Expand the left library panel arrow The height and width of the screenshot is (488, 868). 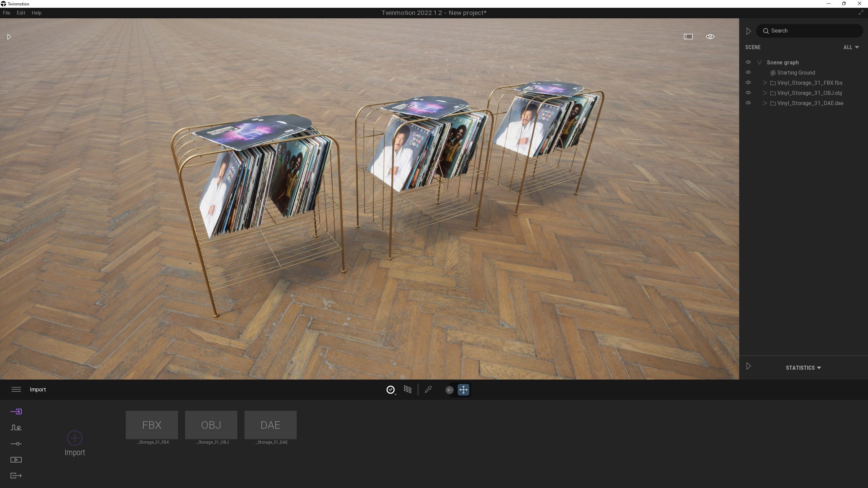pos(9,37)
